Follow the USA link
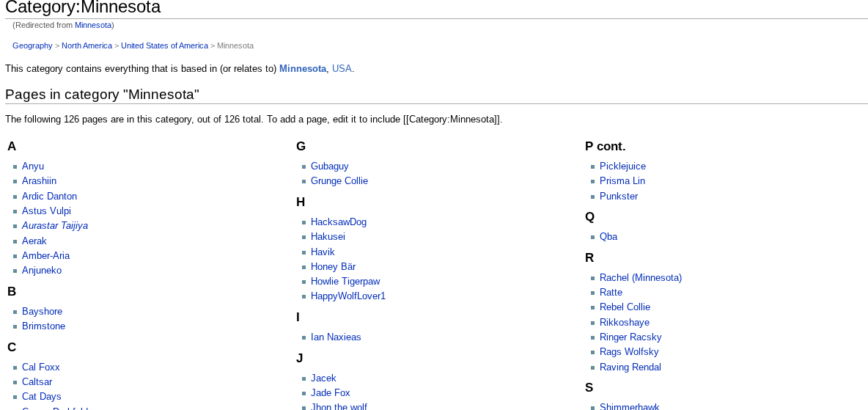Screen dimensions: 868x410 (342, 69)
